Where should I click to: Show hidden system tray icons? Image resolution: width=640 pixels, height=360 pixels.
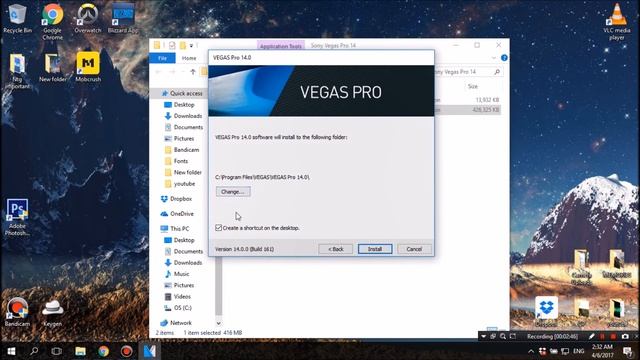click(531, 351)
